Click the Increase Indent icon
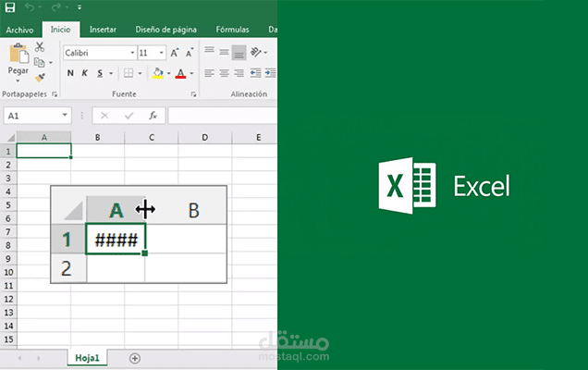 click(270, 73)
